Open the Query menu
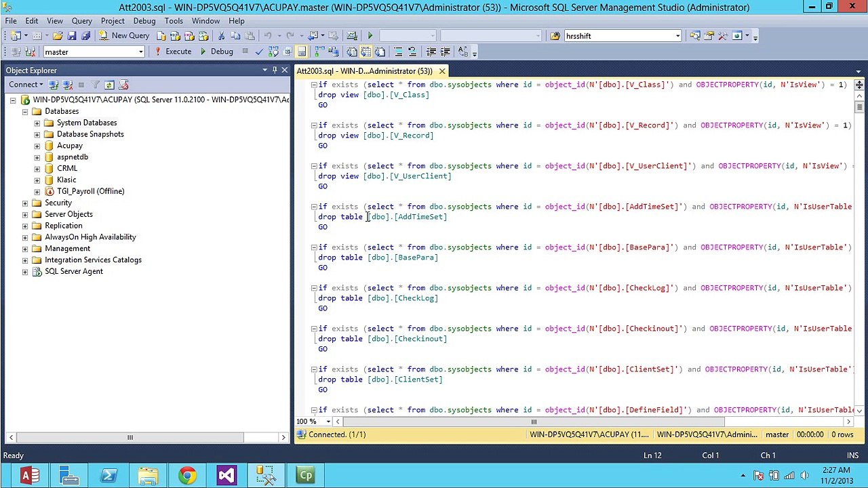868x488 pixels. [x=82, y=20]
